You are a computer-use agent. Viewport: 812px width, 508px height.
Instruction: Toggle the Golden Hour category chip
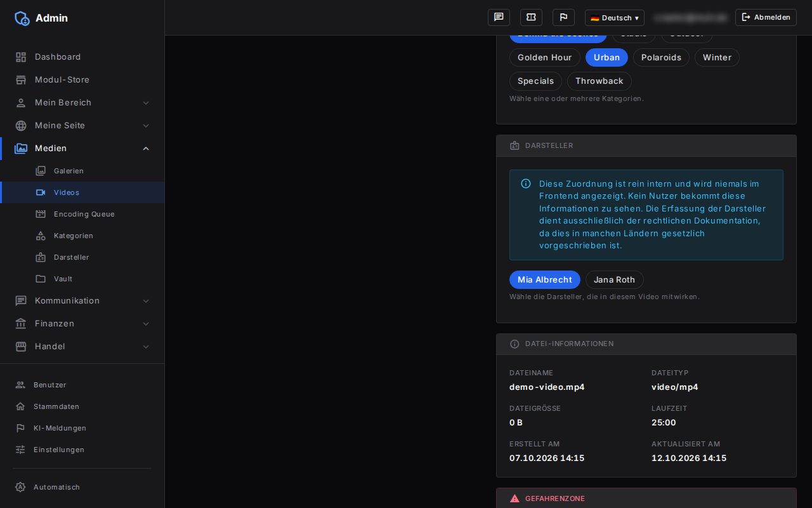545,57
